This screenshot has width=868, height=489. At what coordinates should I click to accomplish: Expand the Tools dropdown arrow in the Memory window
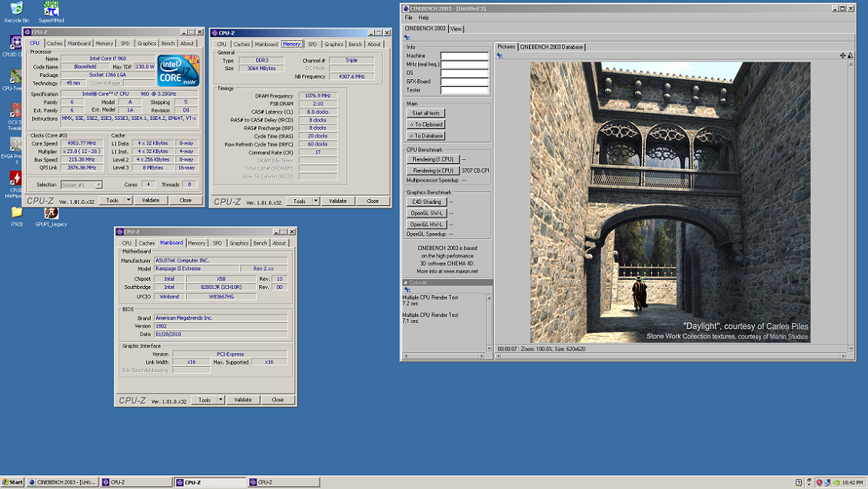[315, 201]
